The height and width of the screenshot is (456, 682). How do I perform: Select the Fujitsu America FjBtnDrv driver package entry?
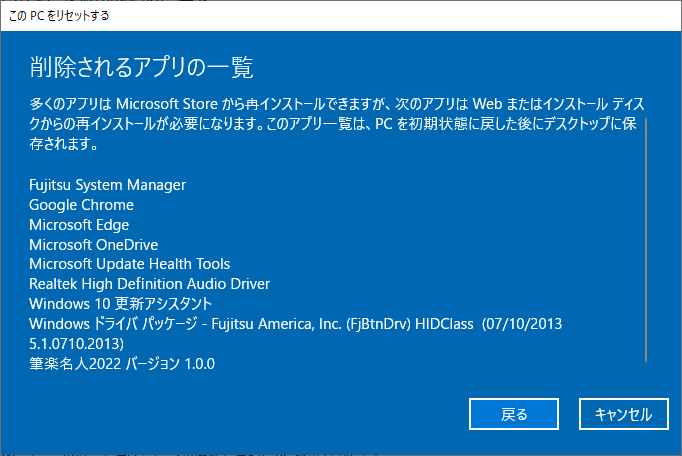295,334
